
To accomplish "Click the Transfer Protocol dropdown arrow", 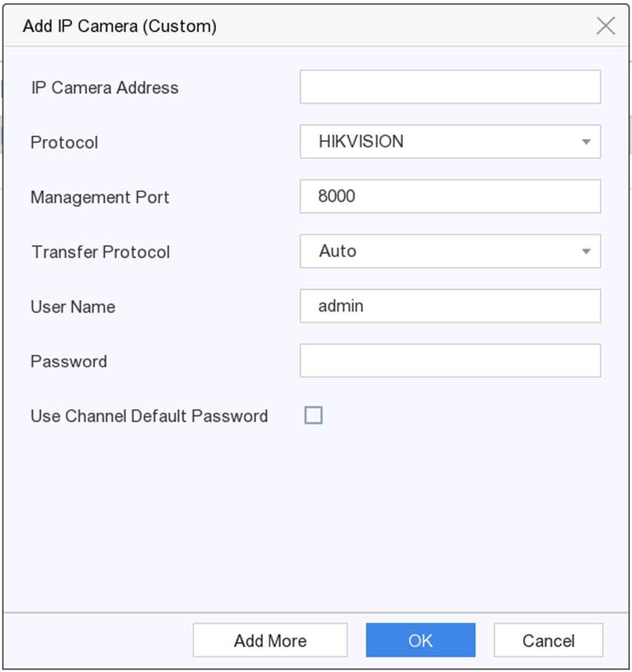I will (x=586, y=252).
